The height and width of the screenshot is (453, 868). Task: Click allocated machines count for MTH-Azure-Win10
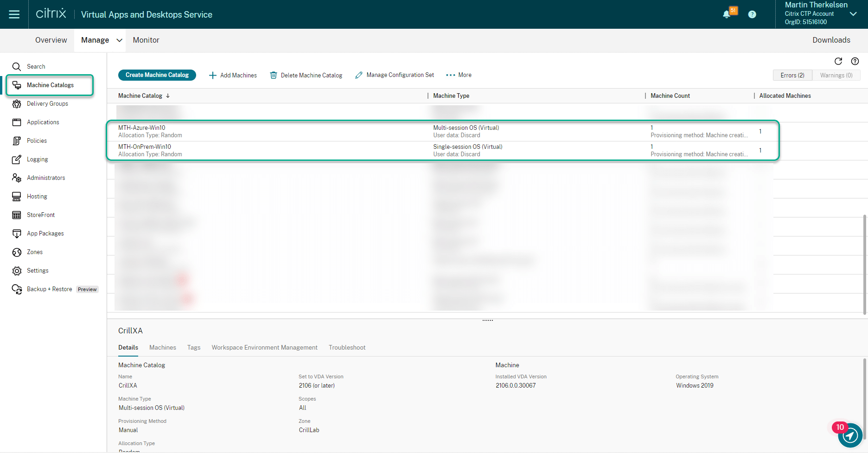(x=760, y=132)
